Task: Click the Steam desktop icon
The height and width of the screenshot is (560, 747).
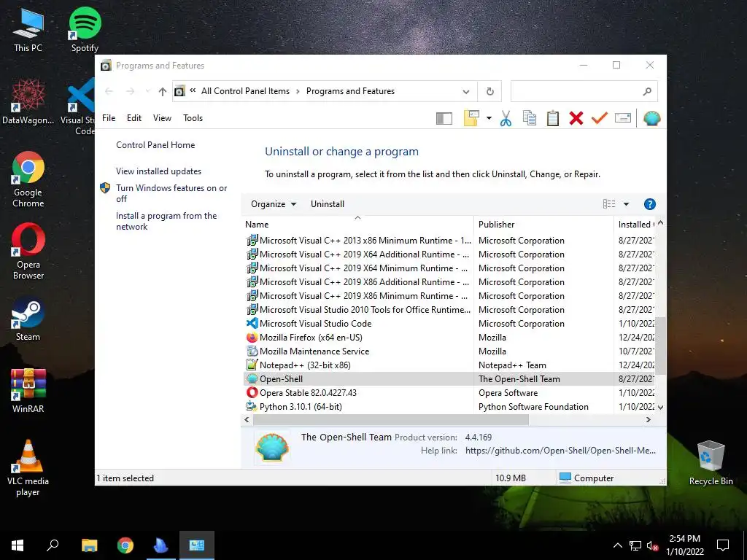Action: click(x=28, y=319)
